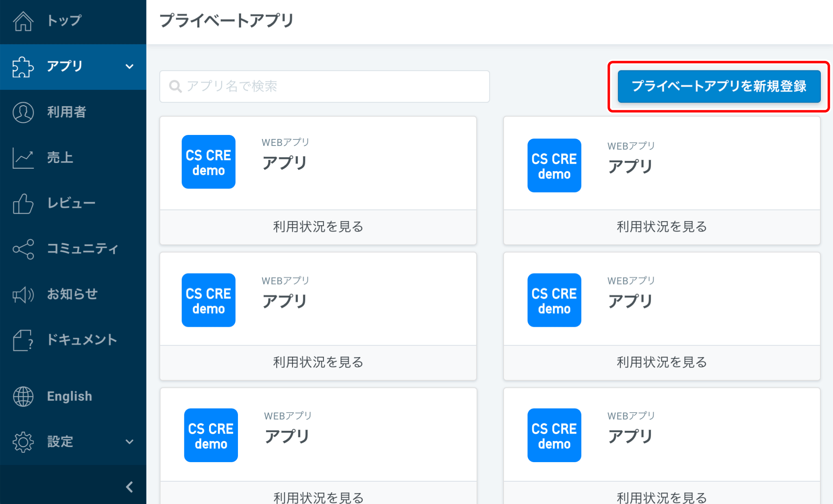
Task: Click プライベートアプリを新規登録 button
Action: pos(719,86)
